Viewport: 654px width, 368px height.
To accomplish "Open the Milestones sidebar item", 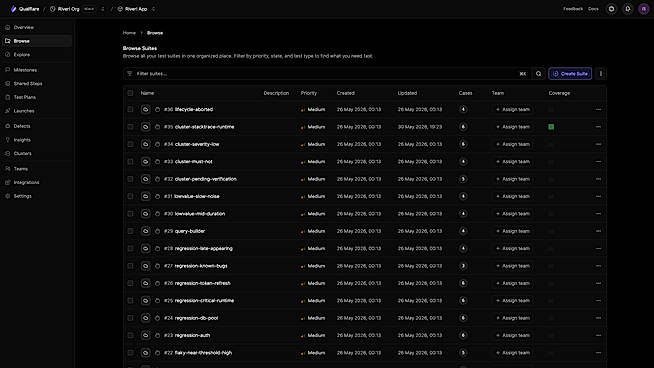I will point(37,70).
